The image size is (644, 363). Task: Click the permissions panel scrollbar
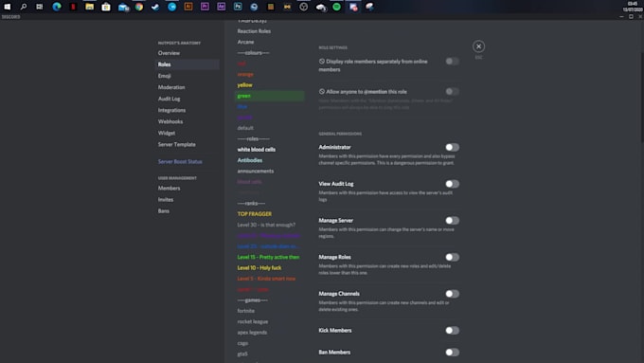(642, 98)
